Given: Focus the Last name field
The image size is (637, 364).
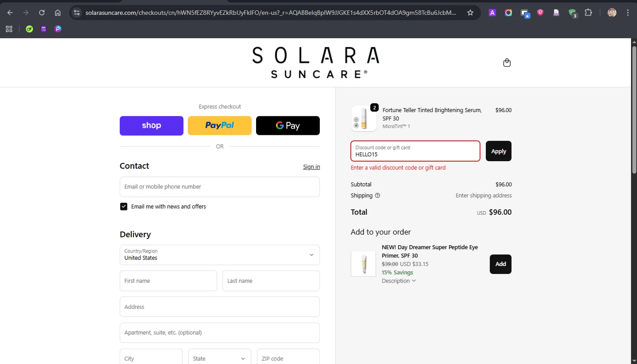Looking at the screenshot, I should click(x=271, y=281).
